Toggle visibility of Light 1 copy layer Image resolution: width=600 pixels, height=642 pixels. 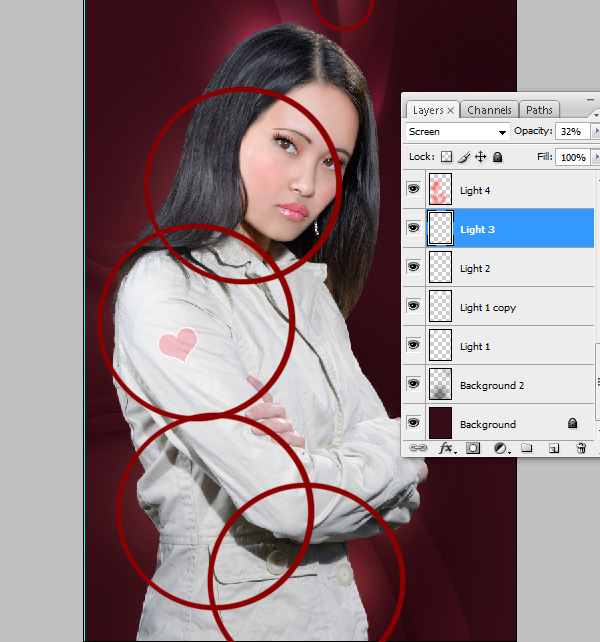click(x=413, y=306)
